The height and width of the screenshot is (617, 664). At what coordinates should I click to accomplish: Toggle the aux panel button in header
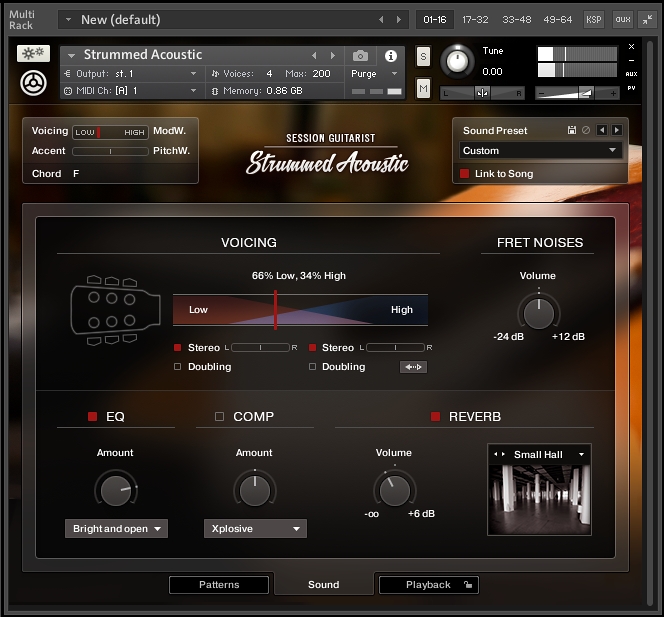point(622,19)
